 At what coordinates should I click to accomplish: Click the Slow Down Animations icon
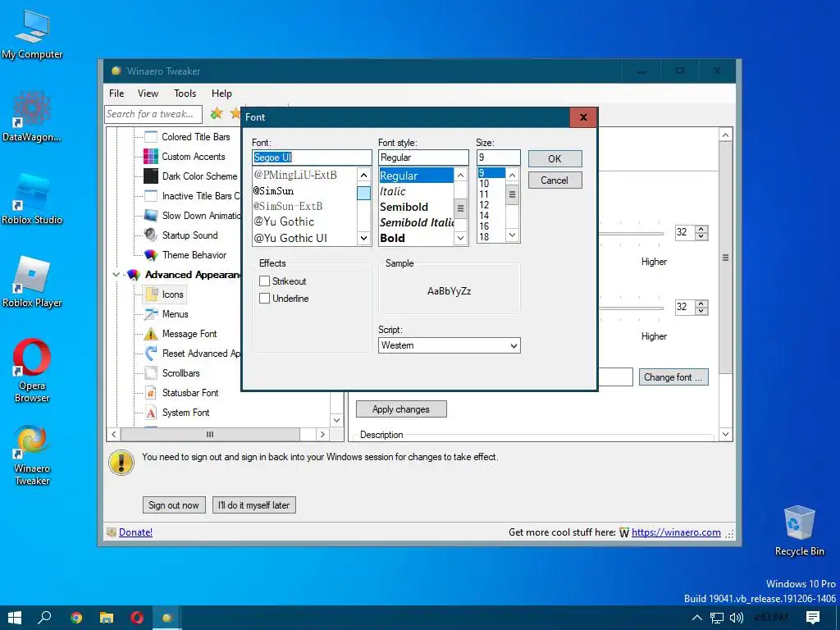pyautogui.click(x=151, y=216)
